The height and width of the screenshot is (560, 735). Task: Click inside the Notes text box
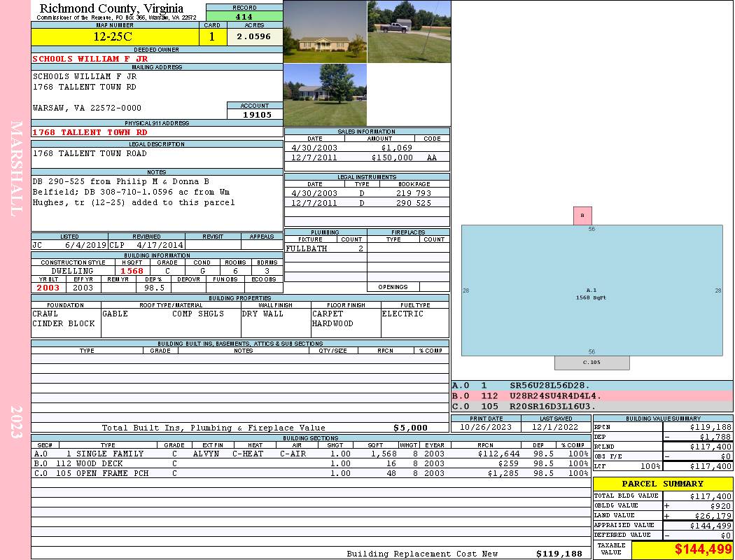tap(156, 203)
